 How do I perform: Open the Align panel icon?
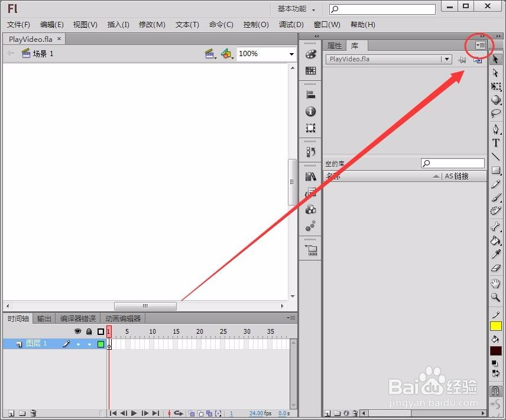310,95
